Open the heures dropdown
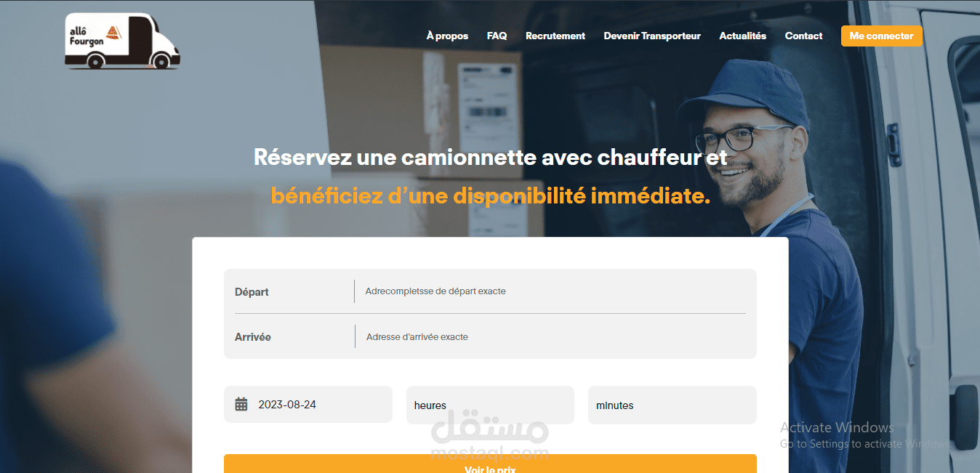The width and height of the screenshot is (980, 473). click(490, 405)
